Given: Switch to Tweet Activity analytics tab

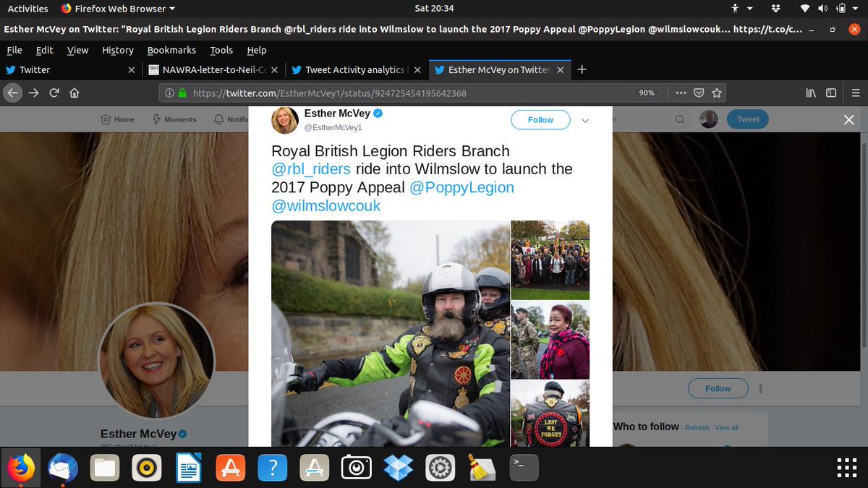Looking at the screenshot, I should pyautogui.click(x=356, y=70).
